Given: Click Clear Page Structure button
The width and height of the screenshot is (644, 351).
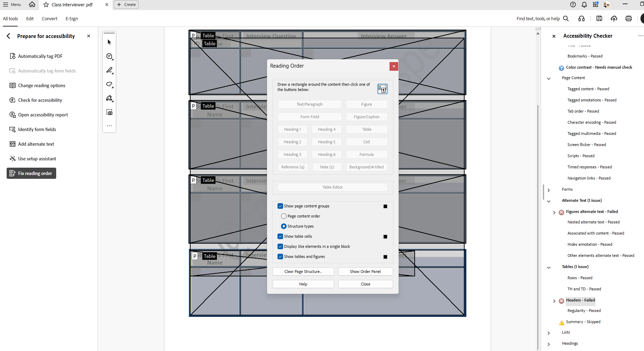Looking at the screenshot, I should (303, 272).
